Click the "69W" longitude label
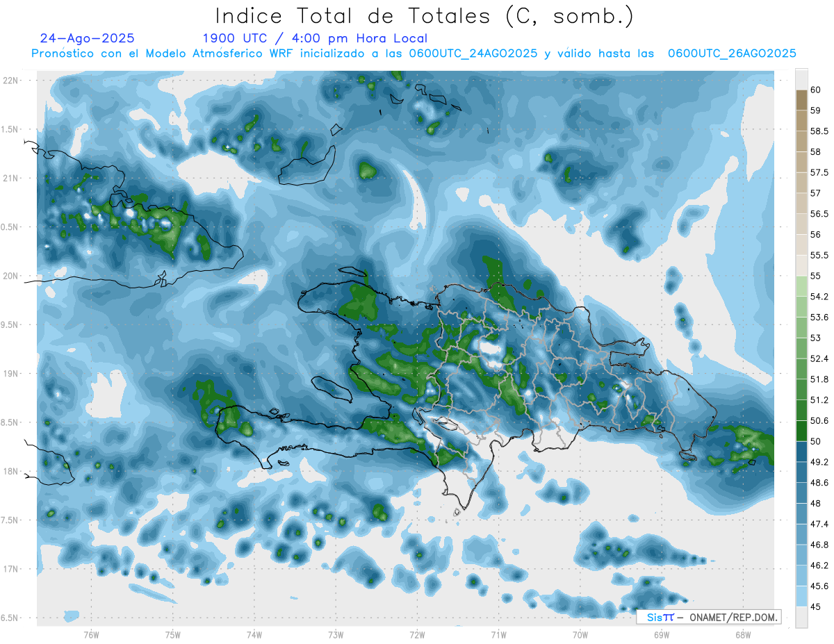Viewport: 834px width, 644px height. pos(661,634)
